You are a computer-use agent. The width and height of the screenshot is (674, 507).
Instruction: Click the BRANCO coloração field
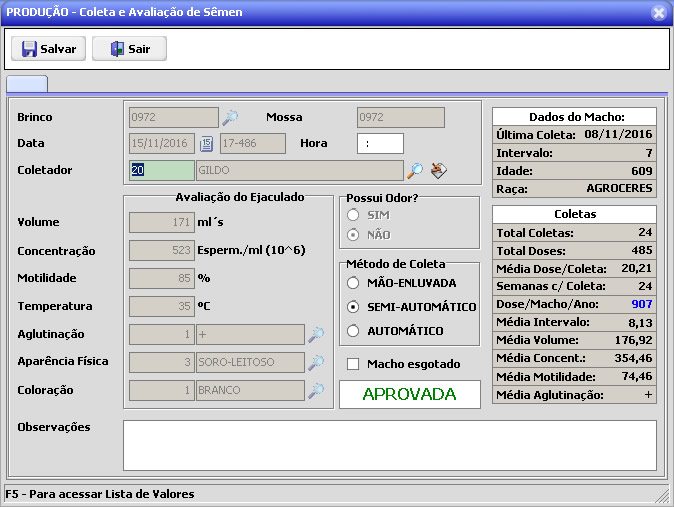click(250, 390)
